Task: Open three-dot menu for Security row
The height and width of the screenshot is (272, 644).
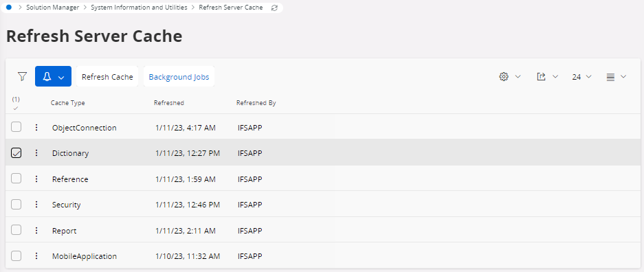Action: pyautogui.click(x=36, y=204)
